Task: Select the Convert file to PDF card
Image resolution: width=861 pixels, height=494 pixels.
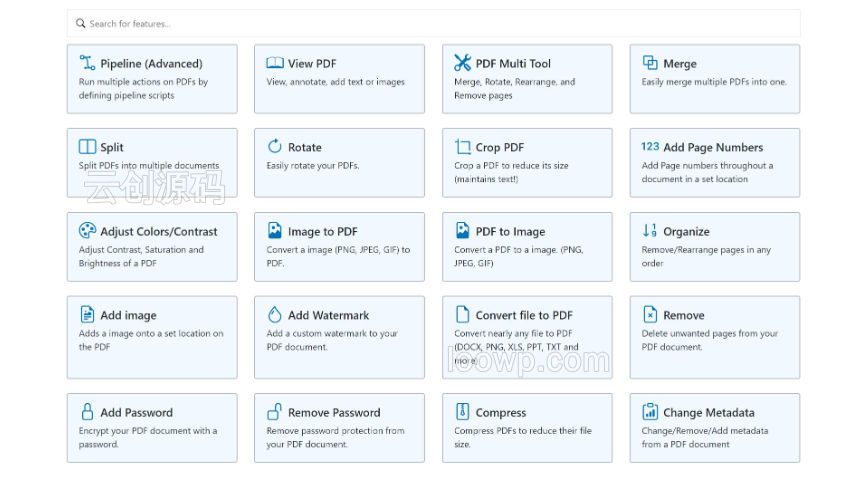Action: [x=527, y=338]
